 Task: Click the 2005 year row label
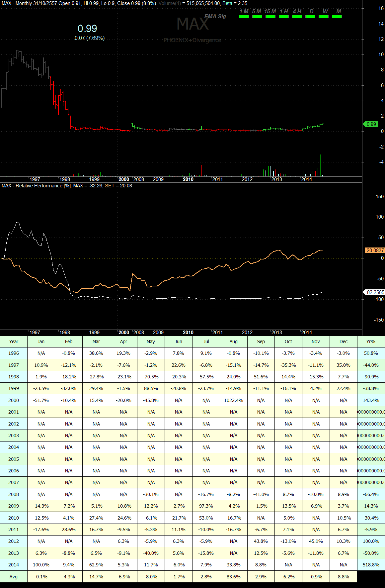point(14,459)
